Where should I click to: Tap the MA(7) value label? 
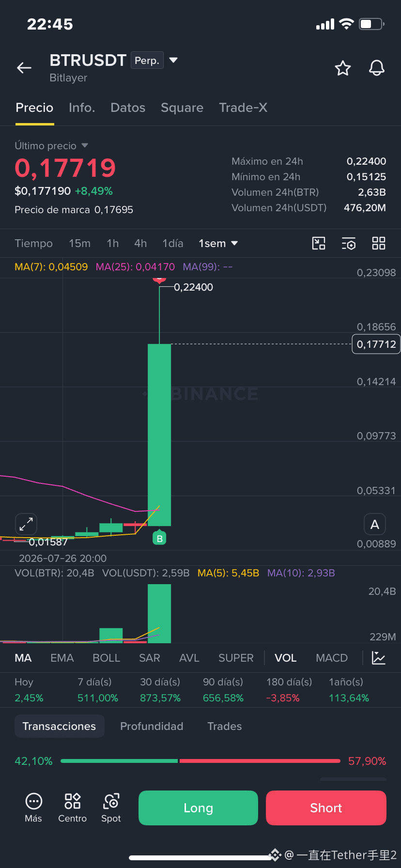click(x=51, y=267)
